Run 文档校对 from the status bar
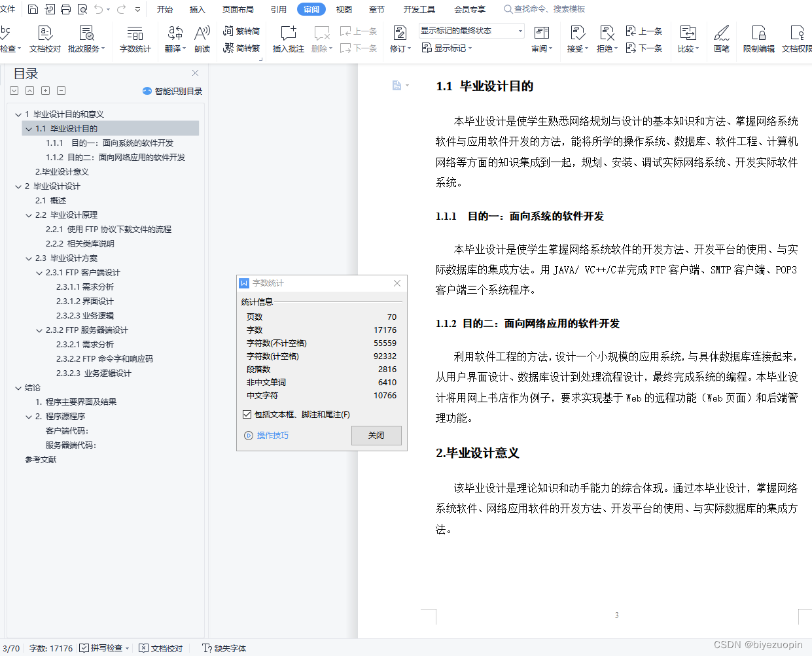Screen dimensions: 812x656 (165, 648)
